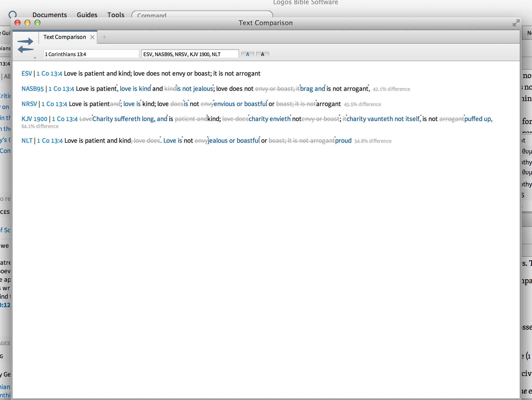The height and width of the screenshot is (400, 532).
Task: Toggle strikethrough A show-deleted-text button
Action: coord(262,54)
